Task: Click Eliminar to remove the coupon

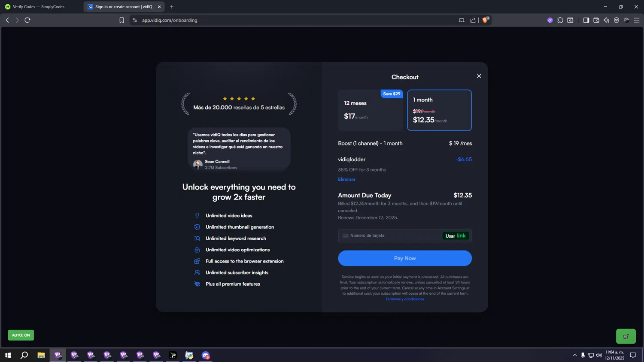Action: pyautogui.click(x=346, y=179)
